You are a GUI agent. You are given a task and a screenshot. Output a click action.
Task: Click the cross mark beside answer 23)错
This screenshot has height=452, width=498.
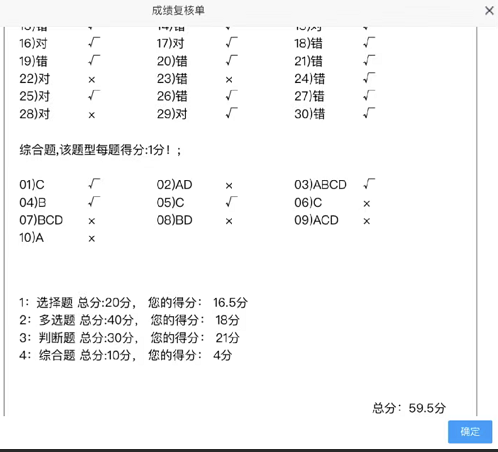[x=229, y=80]
